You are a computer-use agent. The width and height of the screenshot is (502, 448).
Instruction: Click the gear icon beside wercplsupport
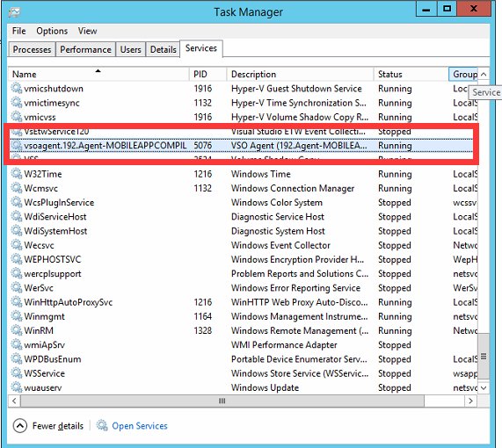17,273
